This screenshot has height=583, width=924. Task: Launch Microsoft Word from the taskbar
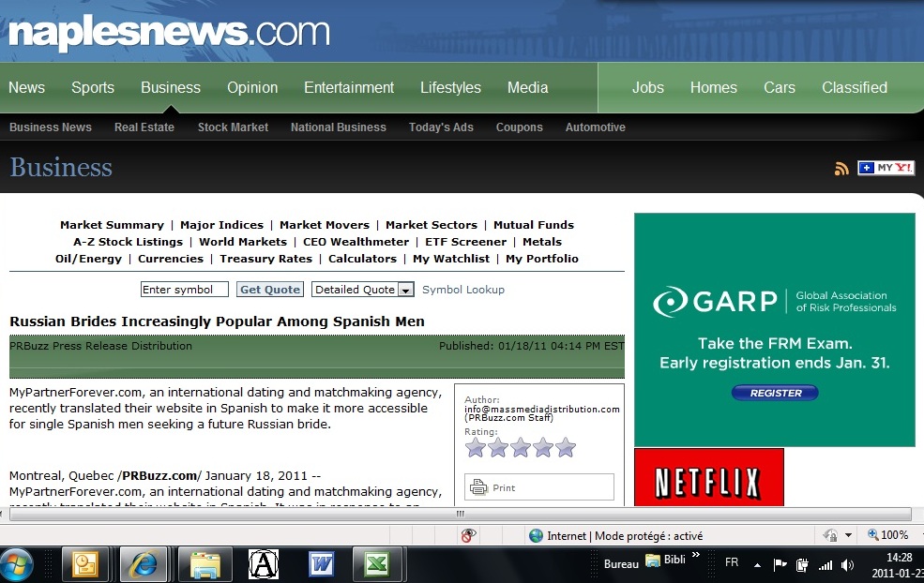coord(322,564)
